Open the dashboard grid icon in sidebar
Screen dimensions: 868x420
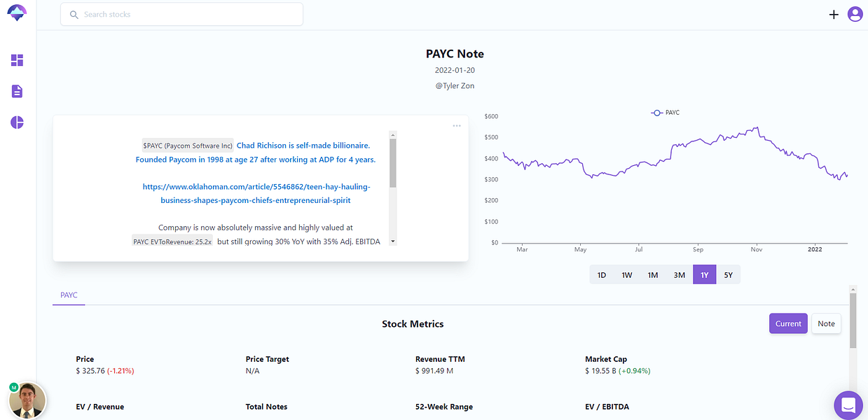coord(18,60)
